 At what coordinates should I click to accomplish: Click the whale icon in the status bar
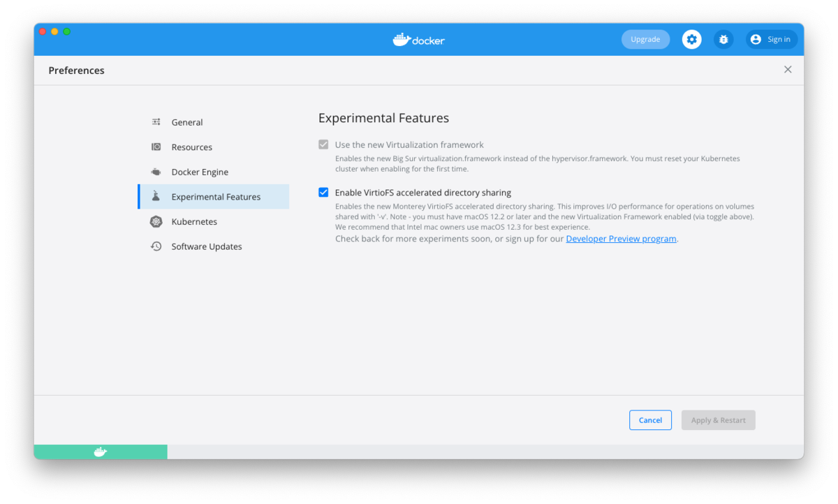coord(101,452)
